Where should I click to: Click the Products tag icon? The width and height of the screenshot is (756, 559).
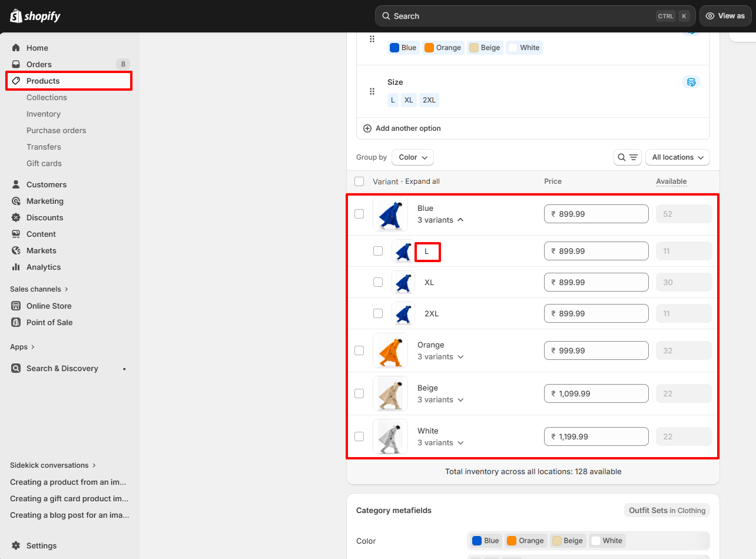[16, 81]
